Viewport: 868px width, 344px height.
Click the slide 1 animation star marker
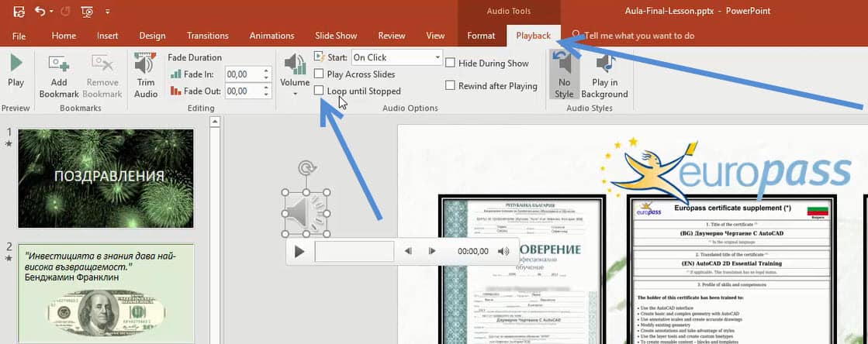tap(9, 143)
